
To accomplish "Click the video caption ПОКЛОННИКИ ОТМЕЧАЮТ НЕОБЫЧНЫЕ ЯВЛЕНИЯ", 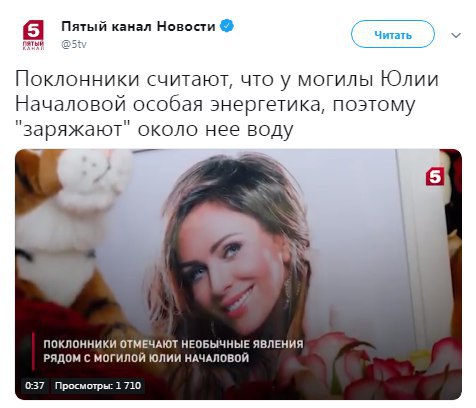I will (x=173, y=344).
